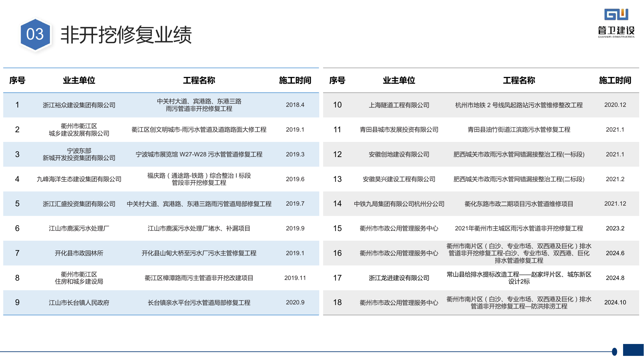Click date cell 2021.2
The width and height of the screenshot is (644, 362).
click(x=615, y=179)
